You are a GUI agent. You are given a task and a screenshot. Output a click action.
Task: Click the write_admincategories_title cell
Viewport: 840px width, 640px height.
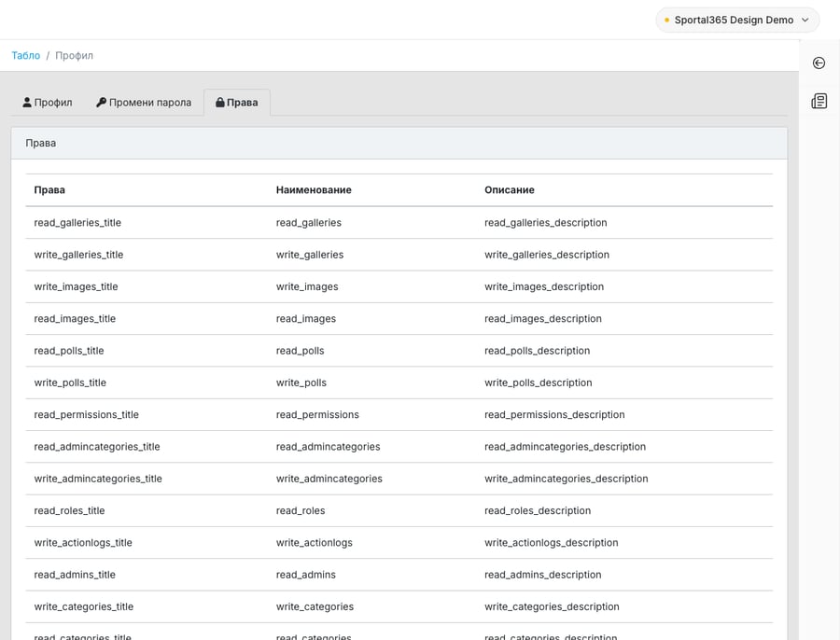point(98,479)
